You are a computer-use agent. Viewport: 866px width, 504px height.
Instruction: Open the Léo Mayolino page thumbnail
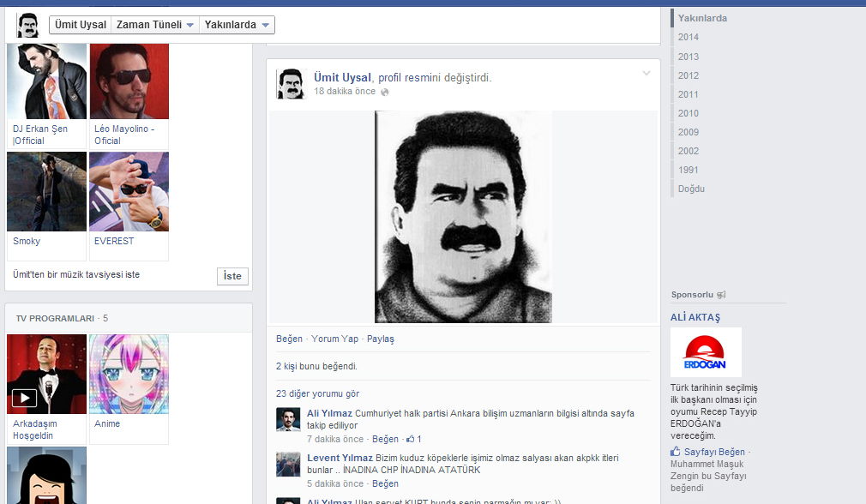pos(129,81)
